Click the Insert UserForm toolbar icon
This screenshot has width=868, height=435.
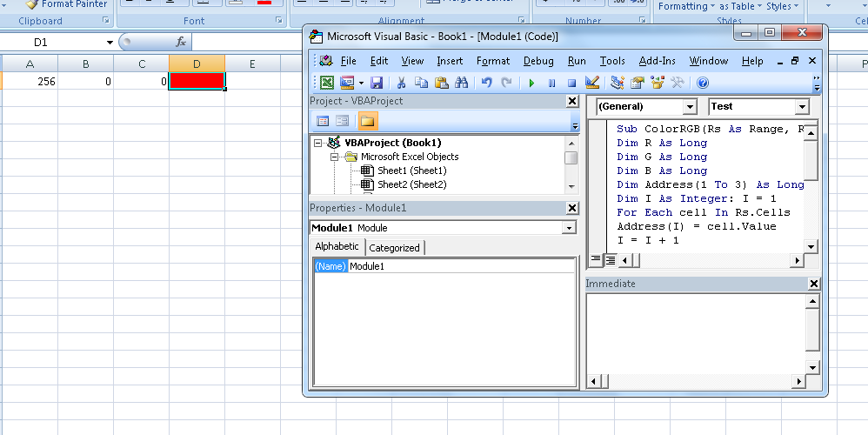pos(347,83)
